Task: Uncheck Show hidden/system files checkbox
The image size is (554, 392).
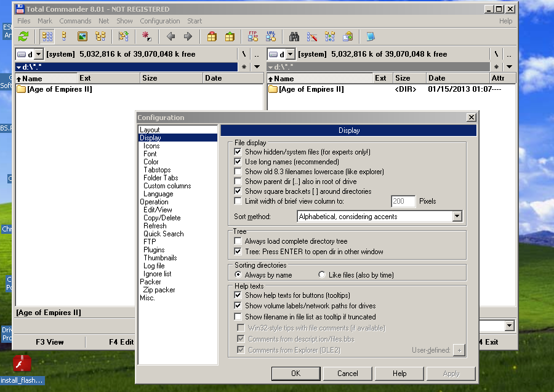Action: pos(238,152)
